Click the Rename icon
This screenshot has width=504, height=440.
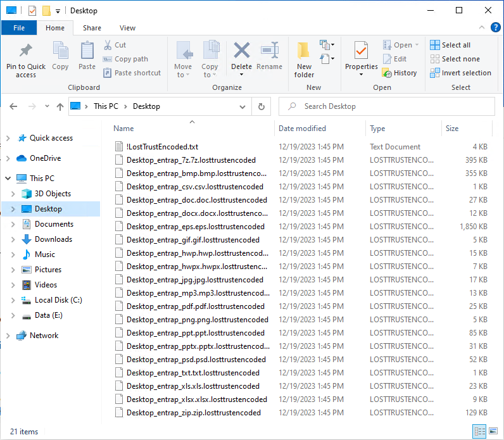[x=269, y=51]
